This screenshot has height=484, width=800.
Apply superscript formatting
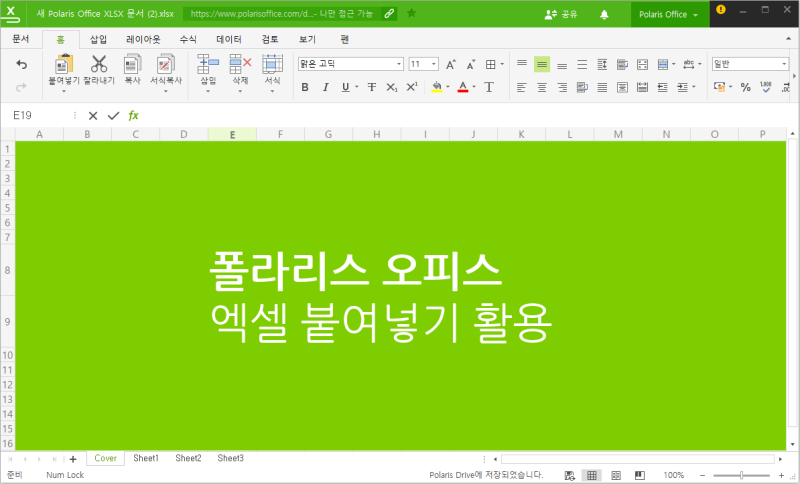click(x=412, y=87)
